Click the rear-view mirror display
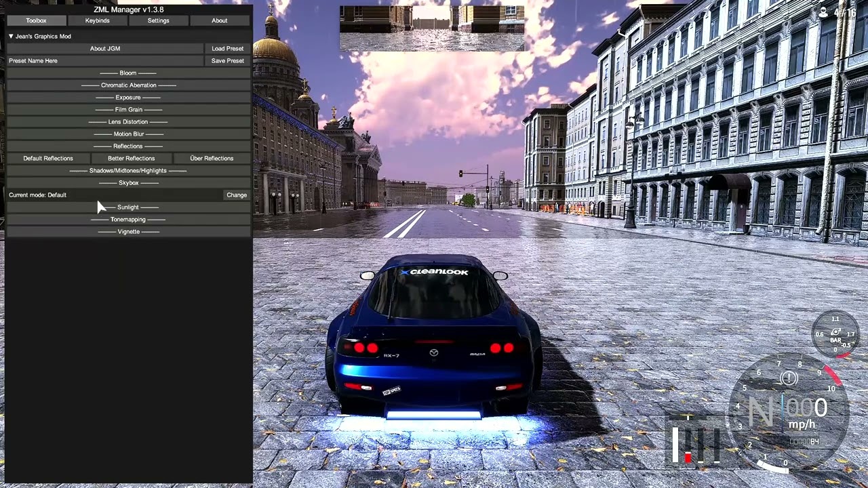The image size is (868, 488). point(432,28)
